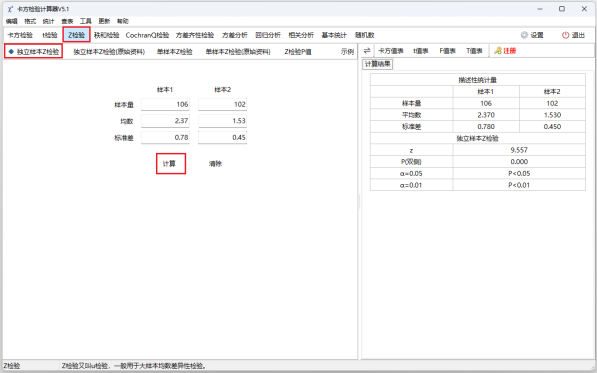This screenshot has width=597, height=373.
Task: Click the swap arrows icon beside 卡方值表
Action: tap(367, 51)
